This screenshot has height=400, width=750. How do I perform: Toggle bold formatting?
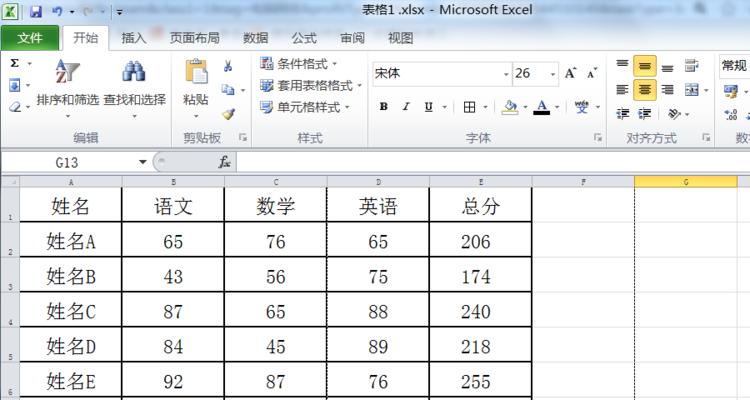click(x=384, y=107)
